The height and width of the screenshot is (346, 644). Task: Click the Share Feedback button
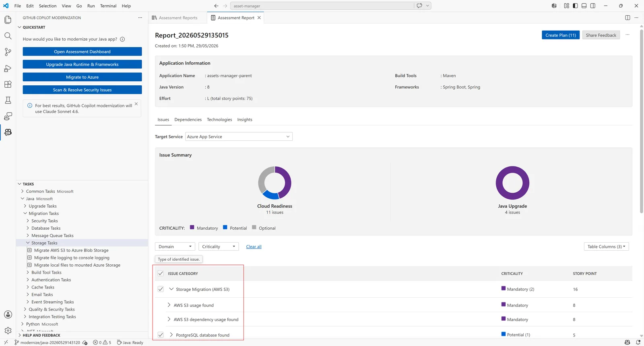click(601, 35)
